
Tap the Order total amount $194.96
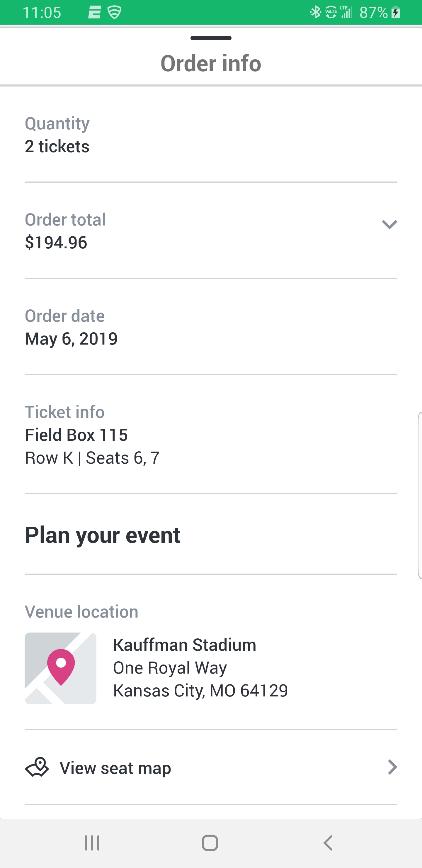point(56,243)
